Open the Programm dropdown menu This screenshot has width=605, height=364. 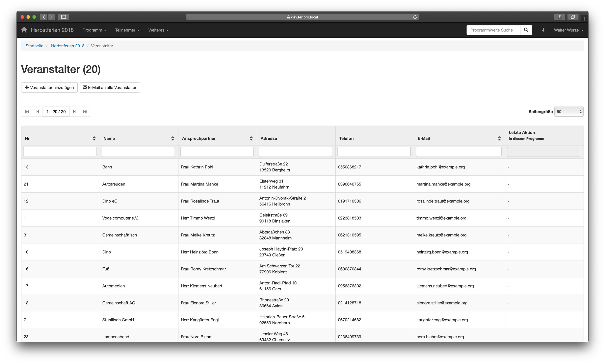pos(94,30)
